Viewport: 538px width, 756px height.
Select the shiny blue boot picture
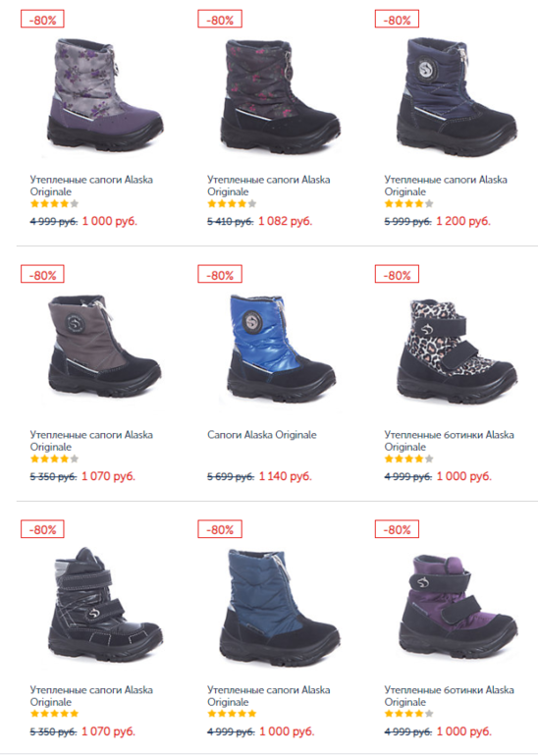[281, 350]
